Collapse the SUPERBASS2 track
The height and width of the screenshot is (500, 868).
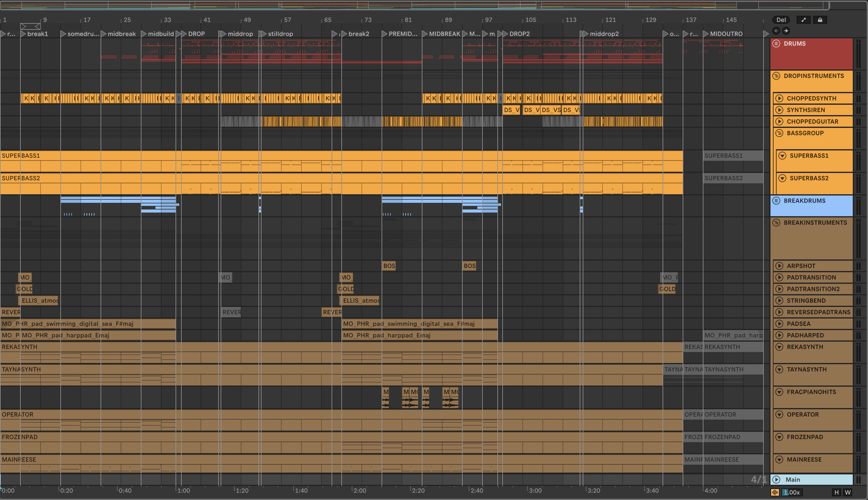(x=782, y=178)
